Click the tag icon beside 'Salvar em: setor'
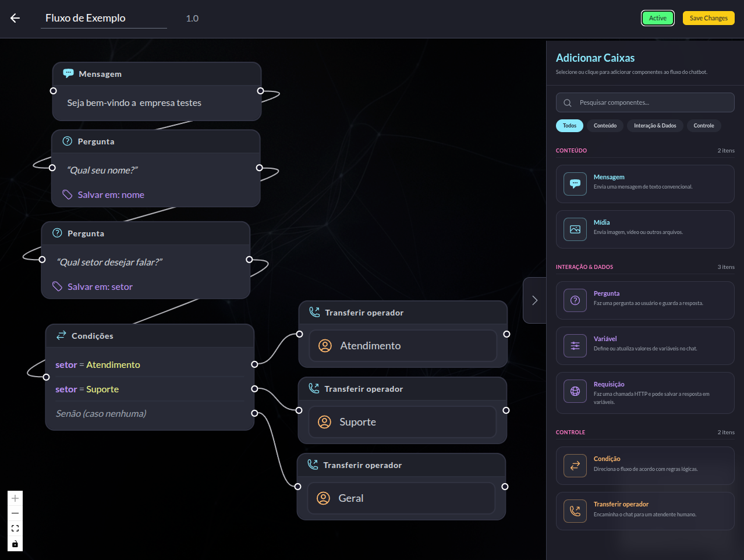Image resolution: width=744 pixels, height=560 pixels. (x=57, y=286)
